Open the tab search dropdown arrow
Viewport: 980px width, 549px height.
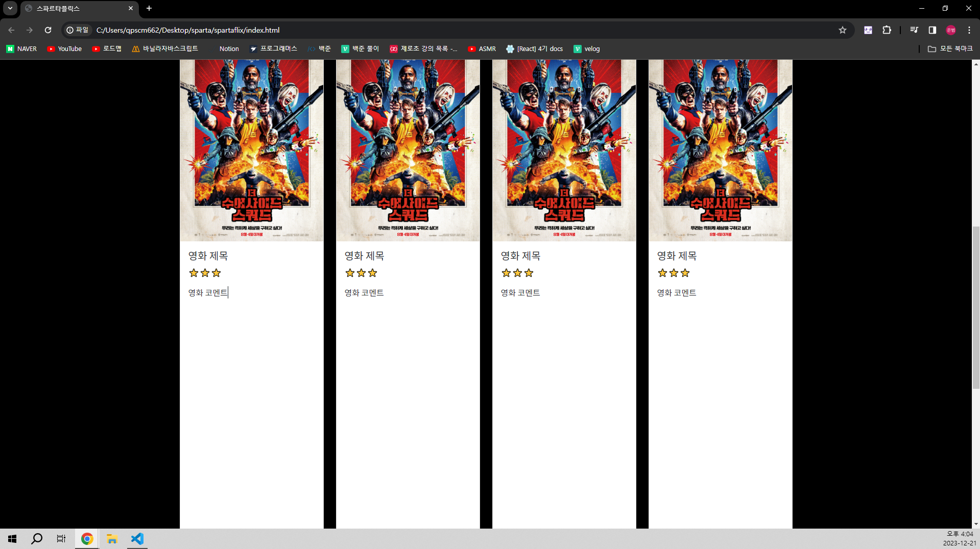coord(10,8)
